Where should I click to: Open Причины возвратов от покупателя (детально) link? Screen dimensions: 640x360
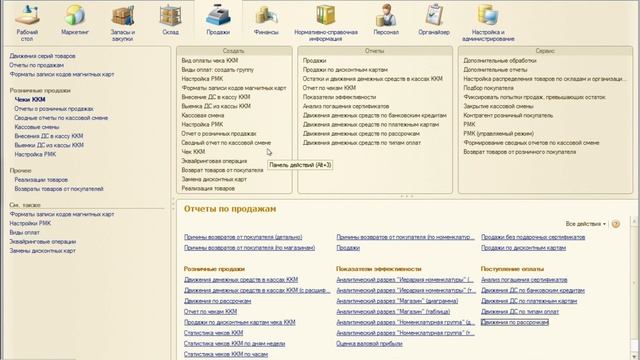243,237
